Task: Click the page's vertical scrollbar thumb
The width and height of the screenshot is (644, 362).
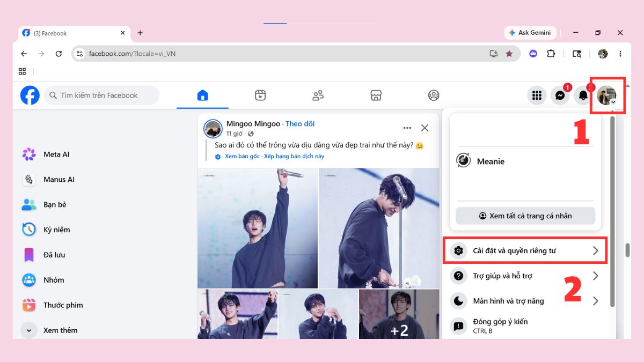Action: pos(627,250)
